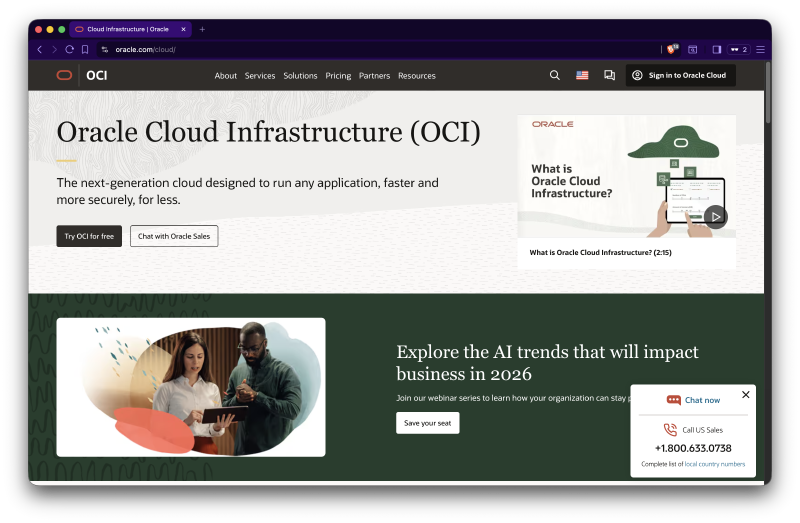Click the Chat now link
The image size is (800, 523).
702,400
